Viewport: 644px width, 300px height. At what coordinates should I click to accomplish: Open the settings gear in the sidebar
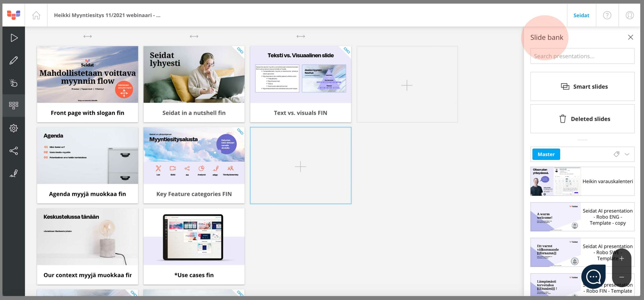(x=14, y=128)
